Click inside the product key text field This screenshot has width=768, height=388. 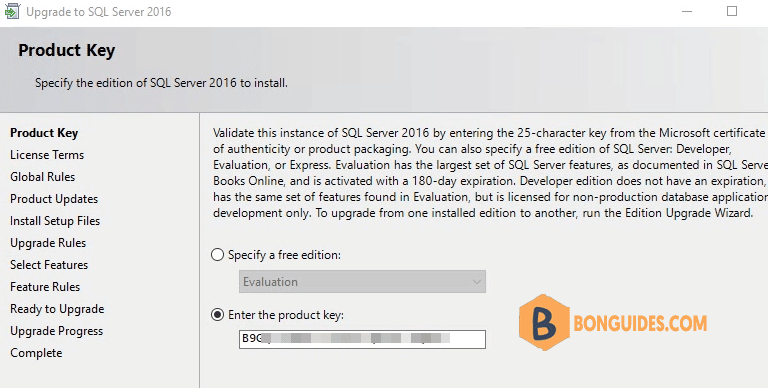tap(362, 339)
